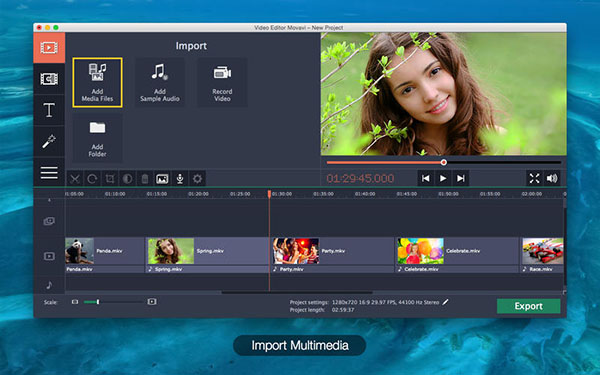Click Record Video
Image resolution: width=600 pixels, height=375 pixels.
point(222,82)
